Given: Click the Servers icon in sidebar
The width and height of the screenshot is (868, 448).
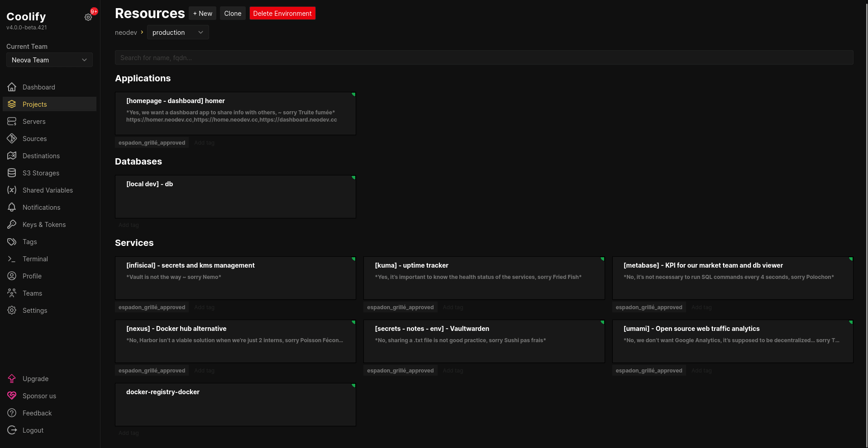Looking at the screenshot, I should [x=12, y=122].
